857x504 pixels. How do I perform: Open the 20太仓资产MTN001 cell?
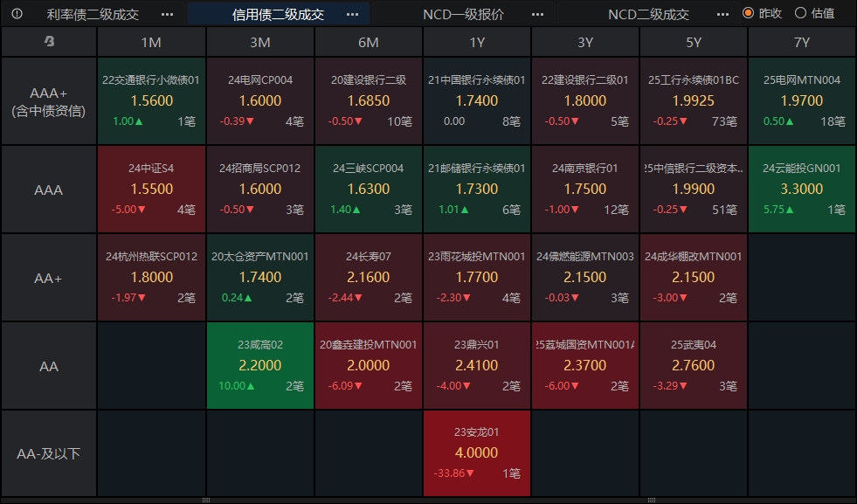tap(260, 277)
